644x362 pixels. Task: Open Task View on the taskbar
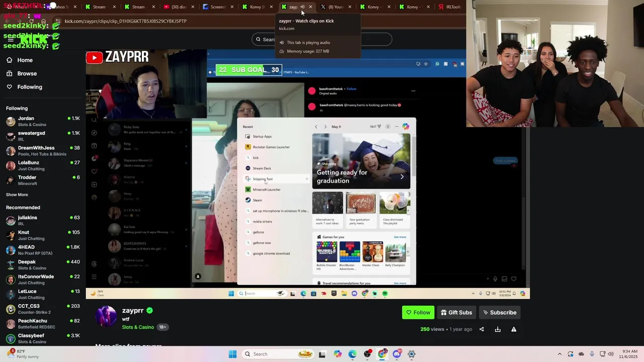pos(322,354)
